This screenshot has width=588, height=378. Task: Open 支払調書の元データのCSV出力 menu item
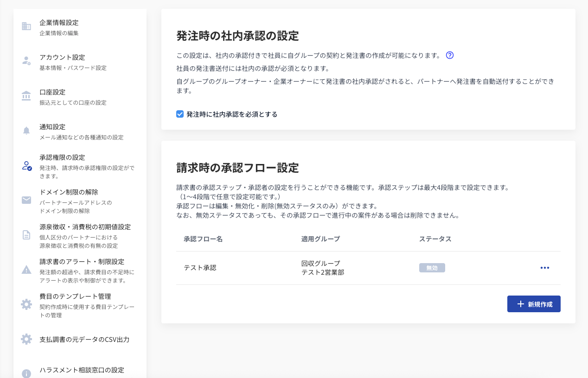click(84, 340)
